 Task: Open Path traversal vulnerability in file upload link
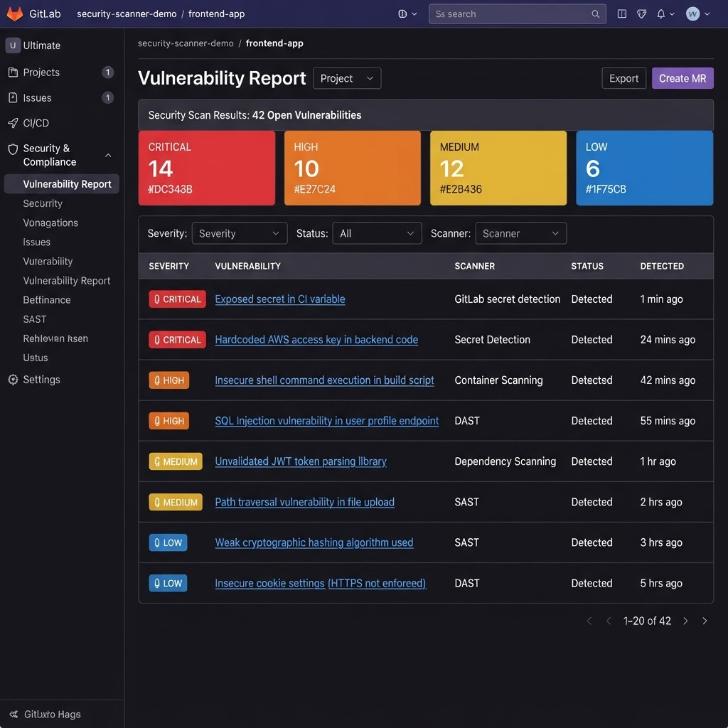(304, 502)
